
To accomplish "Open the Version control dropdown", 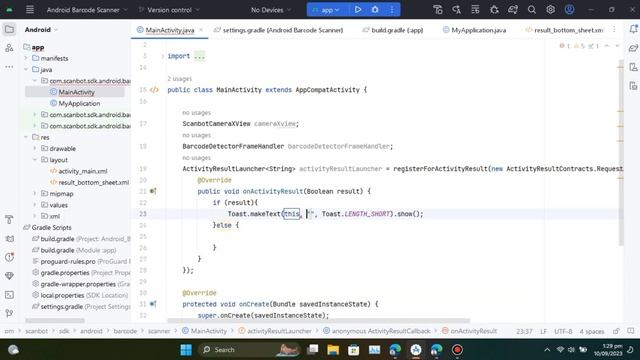I will pyautogui.click(x=169, y=10).
